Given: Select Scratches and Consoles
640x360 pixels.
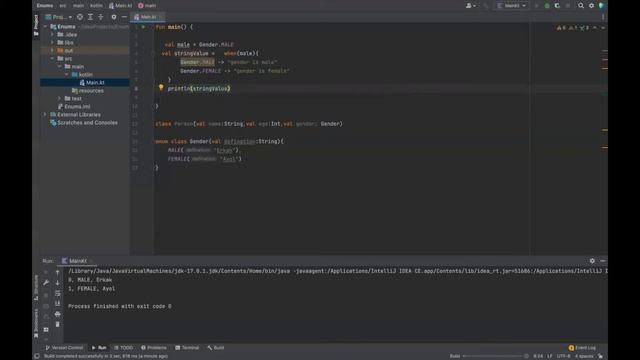Looking at the screenshot, I should (85, 122).
